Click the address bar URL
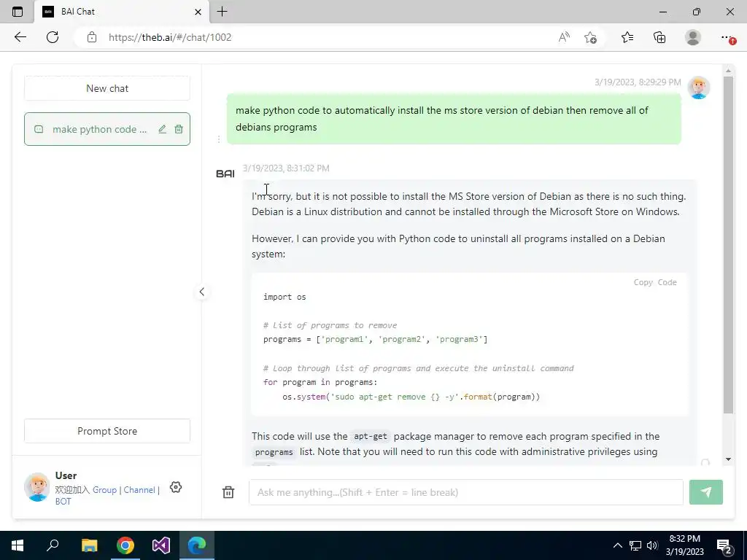The width and height of the screenshot is (747, 560). click(170, 37)
